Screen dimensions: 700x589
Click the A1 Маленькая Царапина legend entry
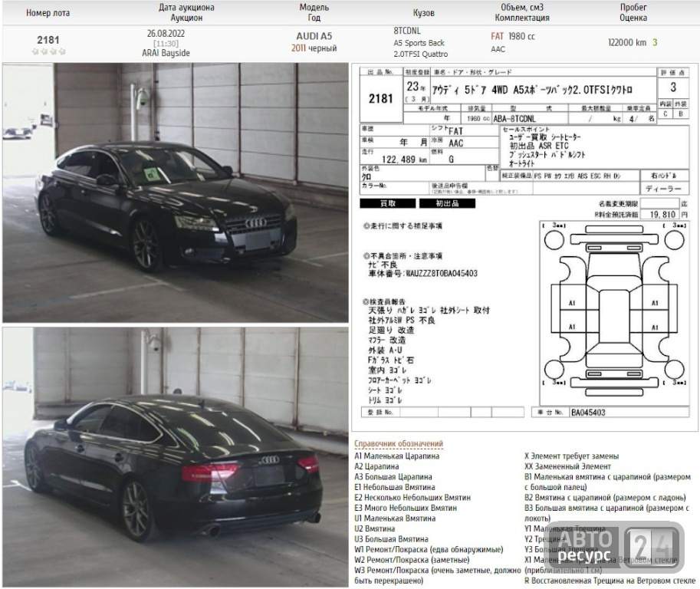pos(397,456)
